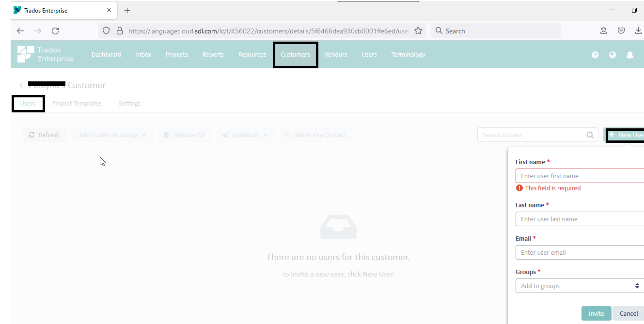Click the search magnifier icon in users search
This screenshot has width=644, height=324.
(x=590, y=135)
